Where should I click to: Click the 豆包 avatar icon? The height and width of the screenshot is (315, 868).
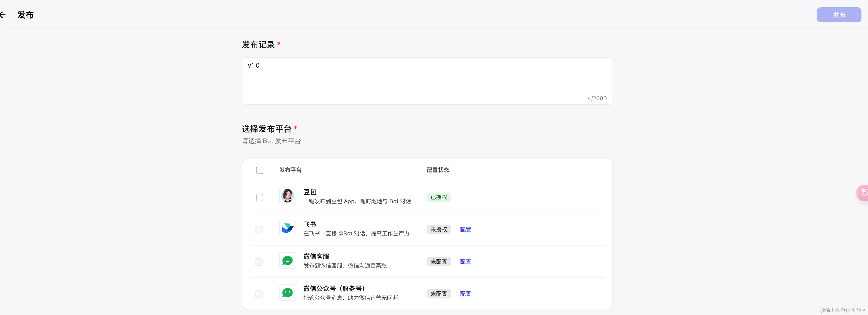[x=287, y=196]
